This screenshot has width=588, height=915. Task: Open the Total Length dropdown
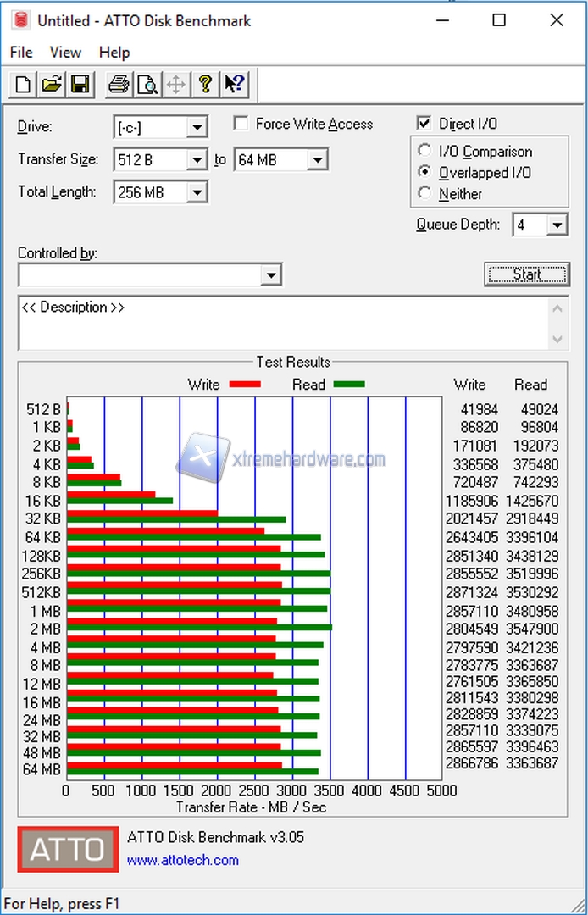tap(197, 193)
